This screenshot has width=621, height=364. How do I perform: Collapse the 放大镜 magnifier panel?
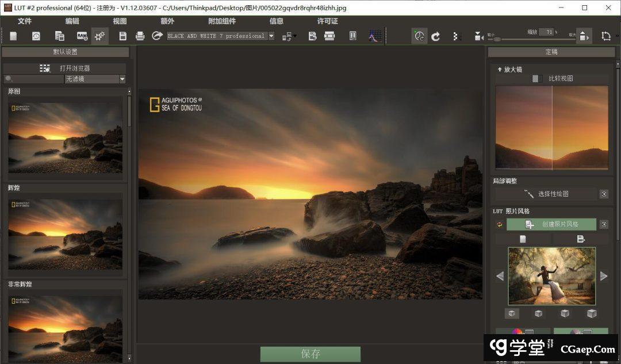click(500, 70)
